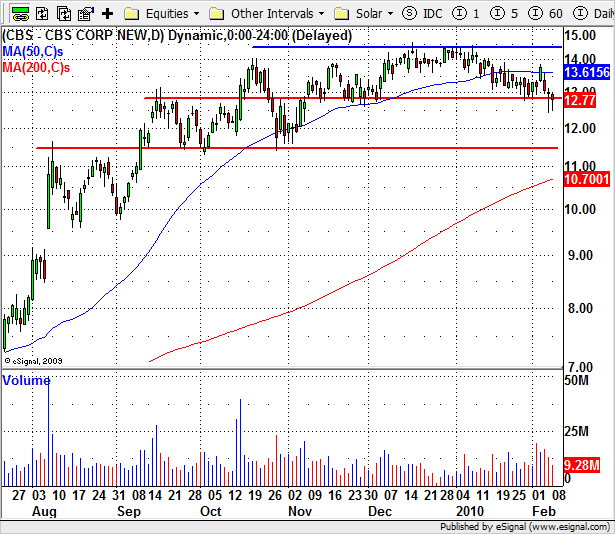Click the red 200-day moving average curve
615x534 pixels.
351,282
